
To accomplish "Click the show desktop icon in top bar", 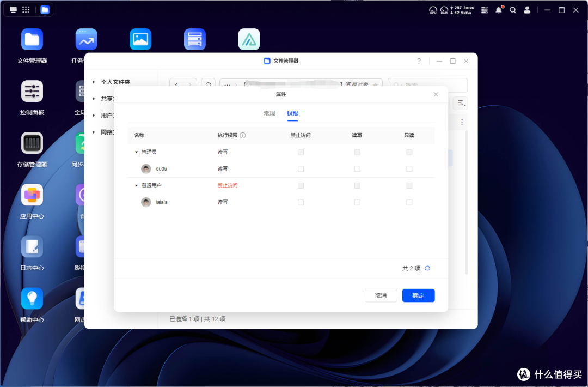I will (13, 10).
